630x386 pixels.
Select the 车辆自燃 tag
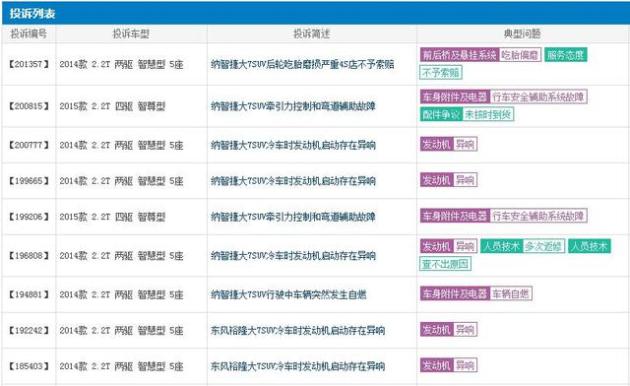coord(511,294)
